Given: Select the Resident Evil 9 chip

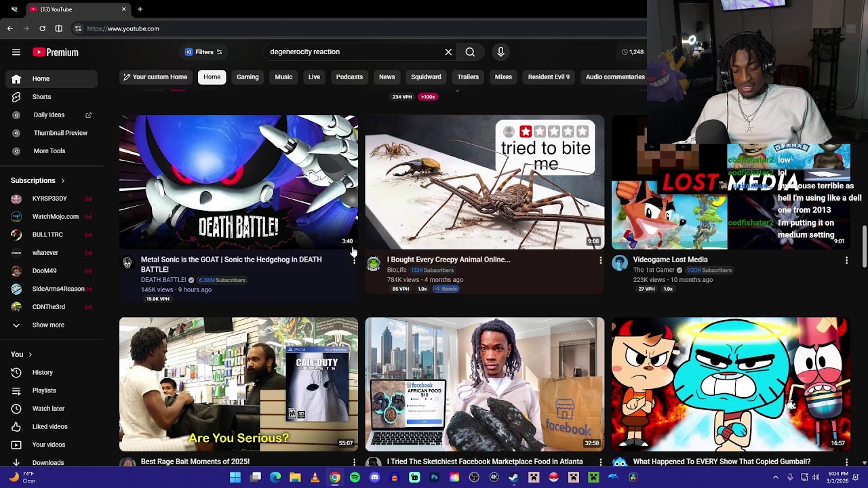Looking at the screenshot, I should (549, 77).
